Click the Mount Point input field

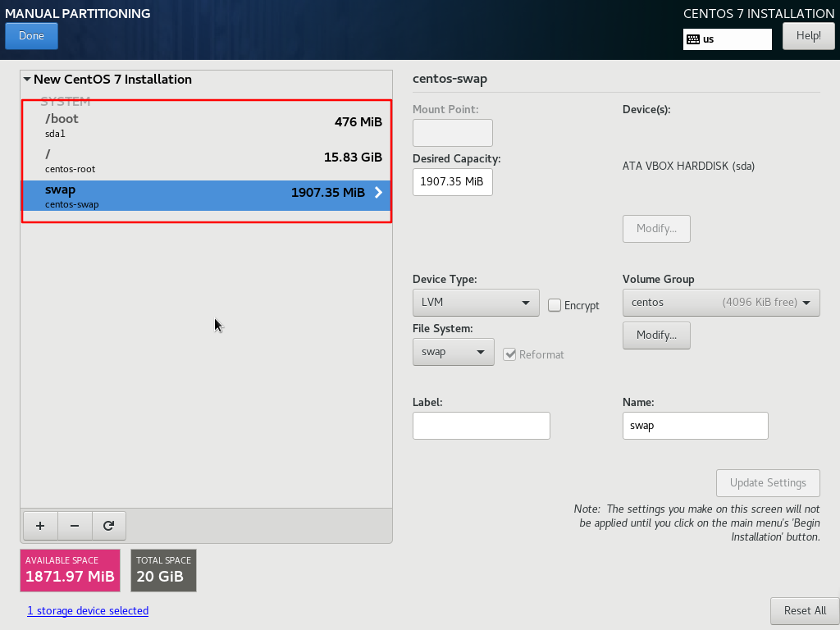click(x=453, y=133)
